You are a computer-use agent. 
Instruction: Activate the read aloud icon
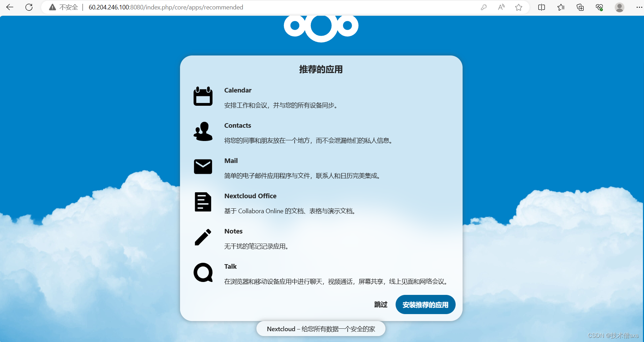pos(501,7)
